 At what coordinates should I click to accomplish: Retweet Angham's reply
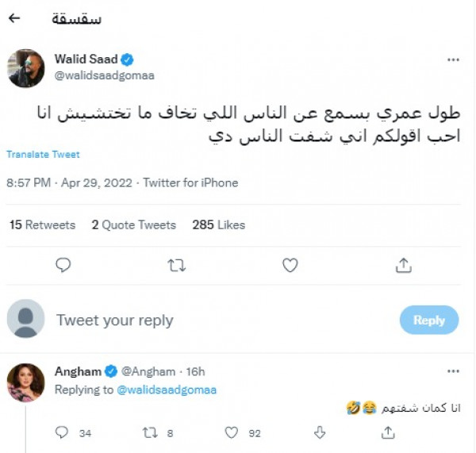[x=149, y=432]
